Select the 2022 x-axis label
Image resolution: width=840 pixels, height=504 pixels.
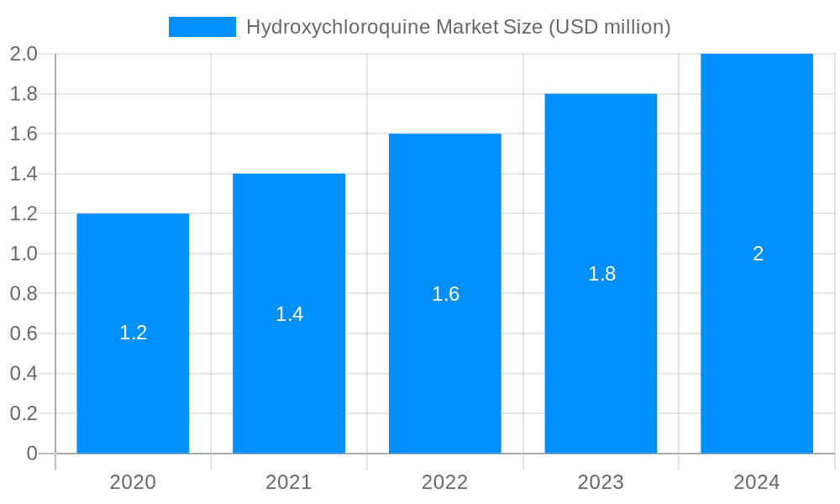[x=445, y=483]
